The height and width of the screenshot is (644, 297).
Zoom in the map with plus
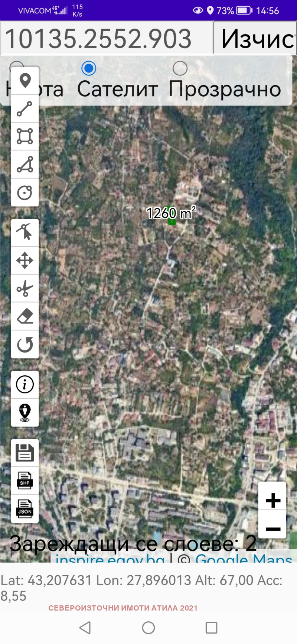click(x=272, y=500)
